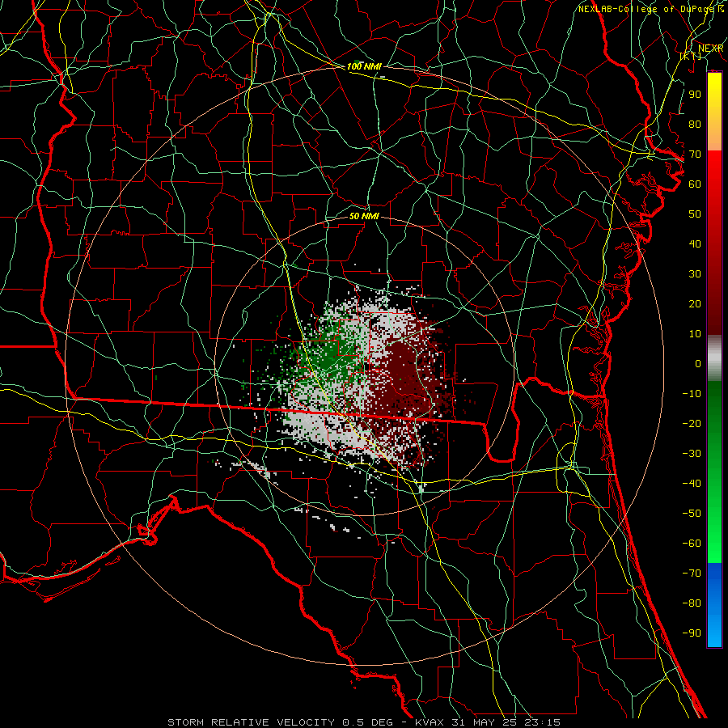Click the -60 value on the velocity scale

692,544
